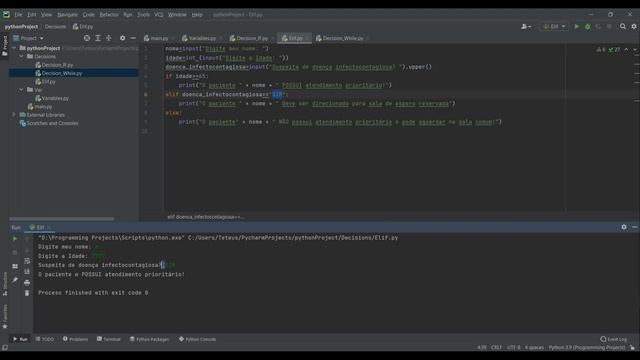
Task: Click the Pin tab icon in Run panel
Action: tap(15, 280)
